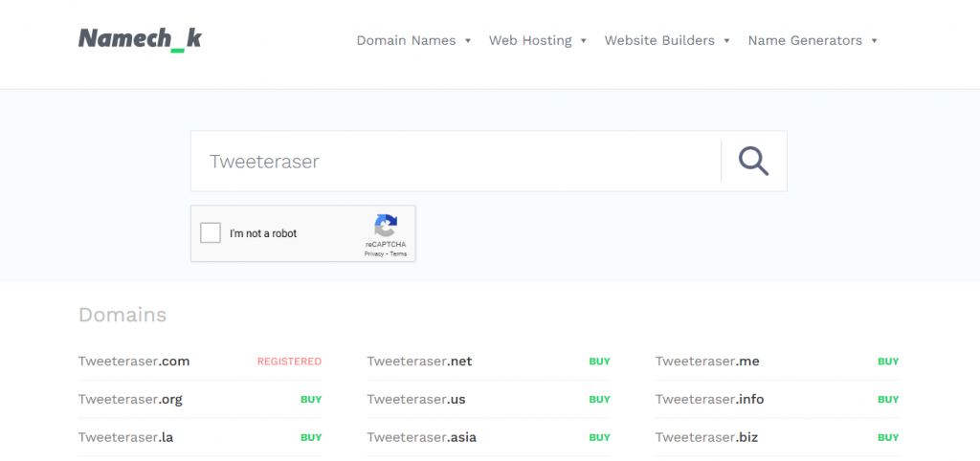Click the reCAPTCHA Privacy link
Screen dimensions: 980x461
click(373, 253)
